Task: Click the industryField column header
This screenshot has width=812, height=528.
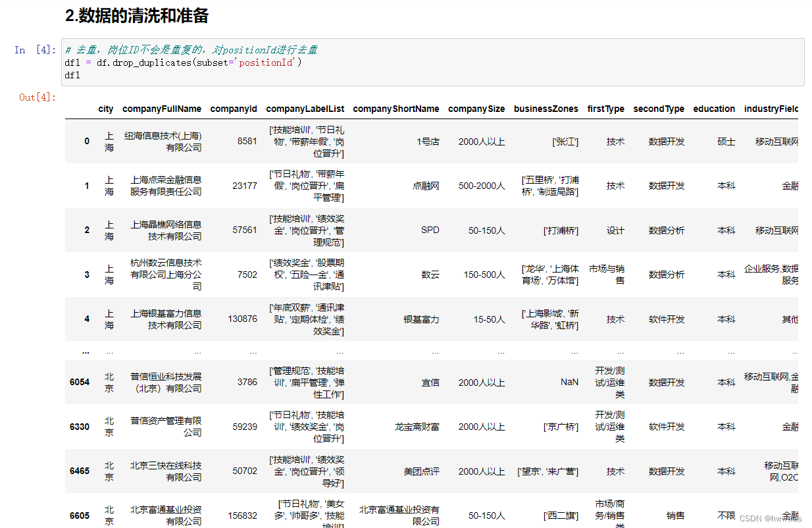Action: pos(771,109)
